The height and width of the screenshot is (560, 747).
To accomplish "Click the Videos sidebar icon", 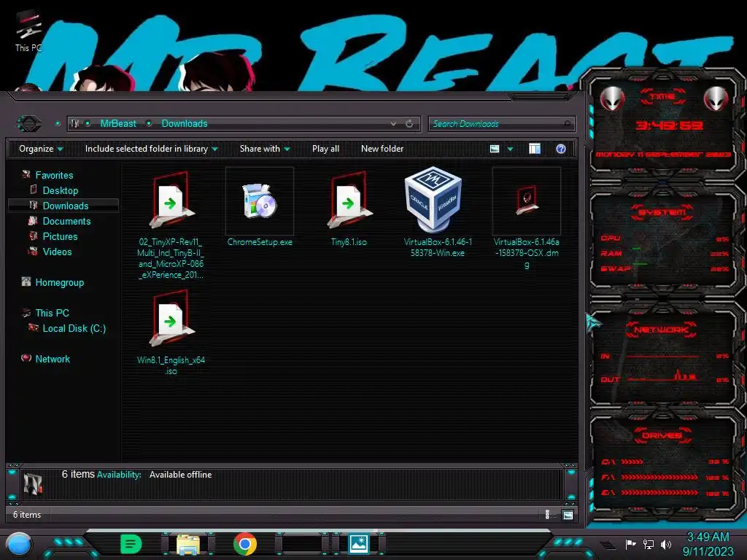I will click(33, 251).
